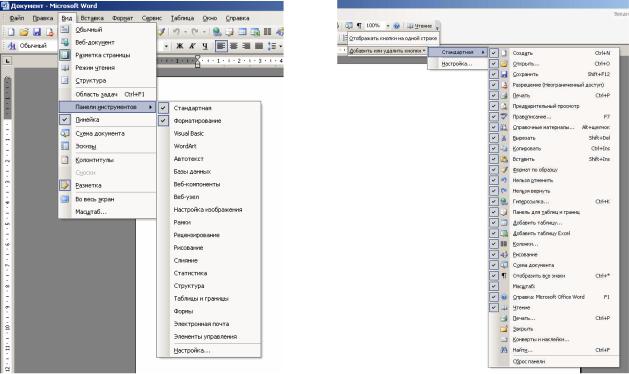
Task: Click the Hyperlink globe icon in left toolbar
Action: point(217,32)
